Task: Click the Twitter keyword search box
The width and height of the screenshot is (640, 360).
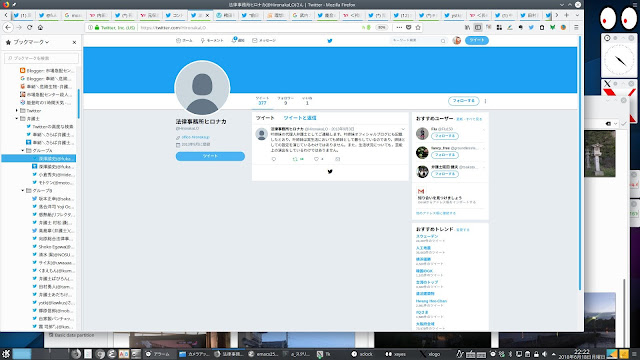Action: pyautogui.click(x=418, y=40)
